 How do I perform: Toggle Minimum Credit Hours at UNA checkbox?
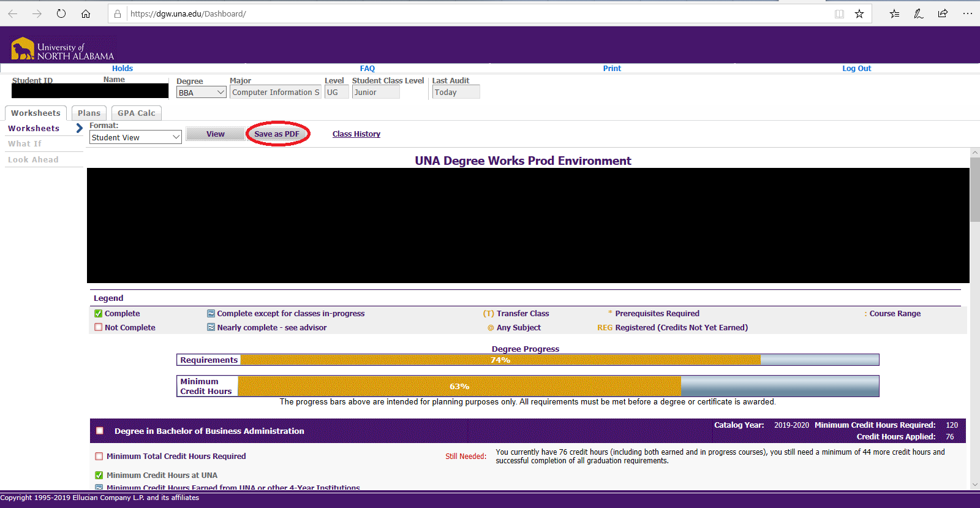(99, 475)
